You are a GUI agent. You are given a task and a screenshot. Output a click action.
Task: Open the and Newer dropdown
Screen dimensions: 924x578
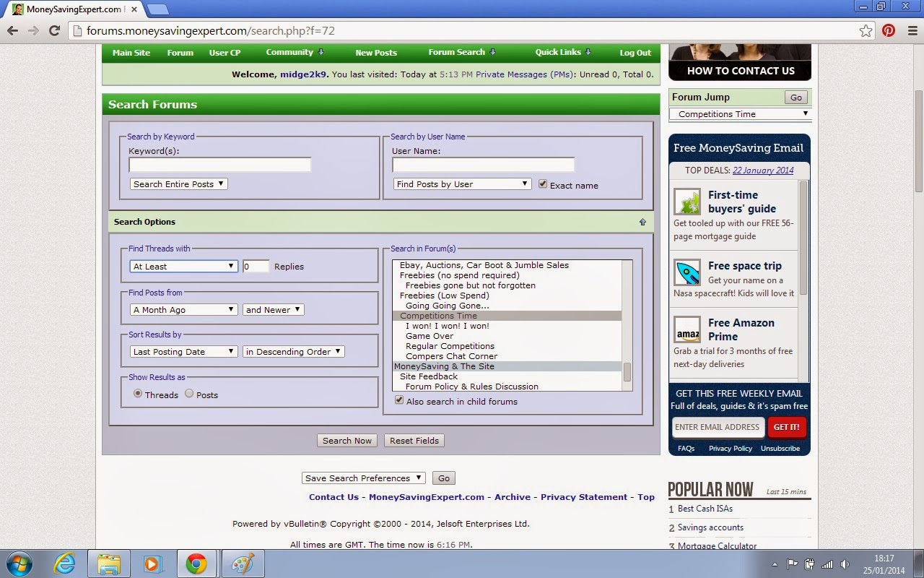point(274,310)
